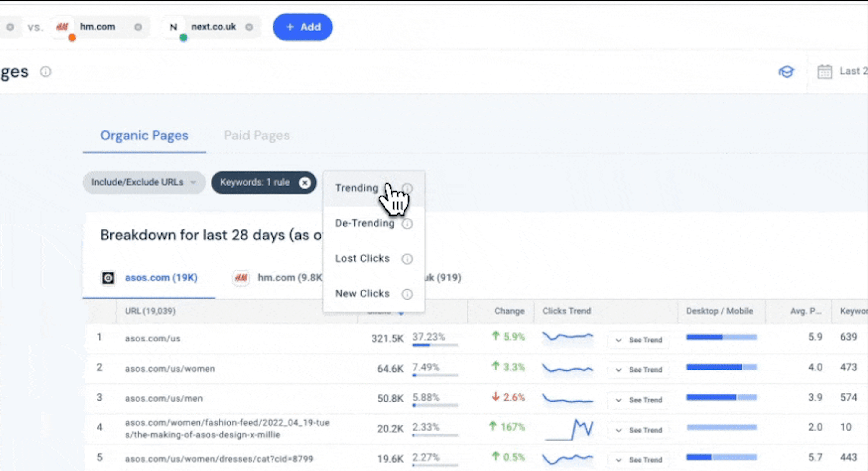The height and width of the screenshot is (471, 868).
Task: Sort by Avg. P... column header
Action: (806, 311)
